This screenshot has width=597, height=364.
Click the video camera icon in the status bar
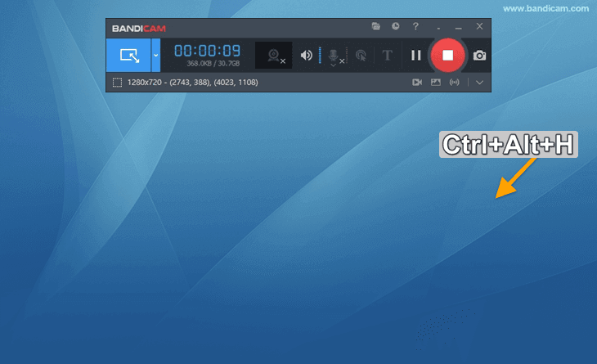[417, 83]
